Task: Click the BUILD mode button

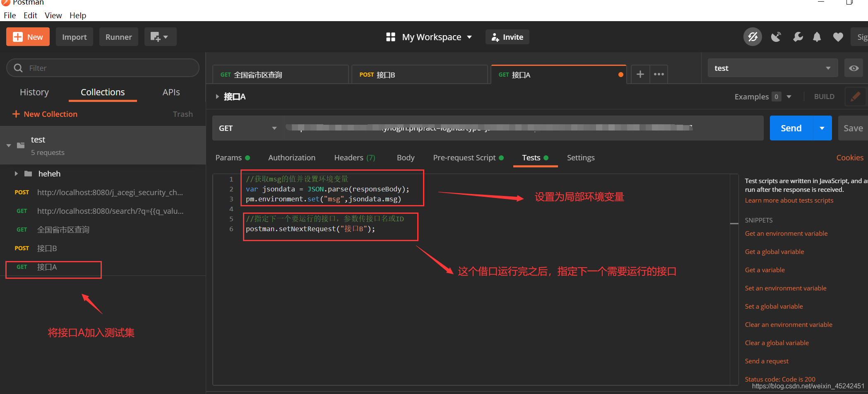Action: point(824,97)
